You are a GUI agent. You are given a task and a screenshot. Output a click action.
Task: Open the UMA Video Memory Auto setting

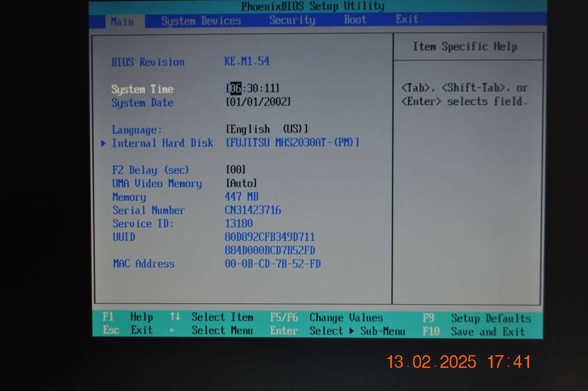(242, 183)
